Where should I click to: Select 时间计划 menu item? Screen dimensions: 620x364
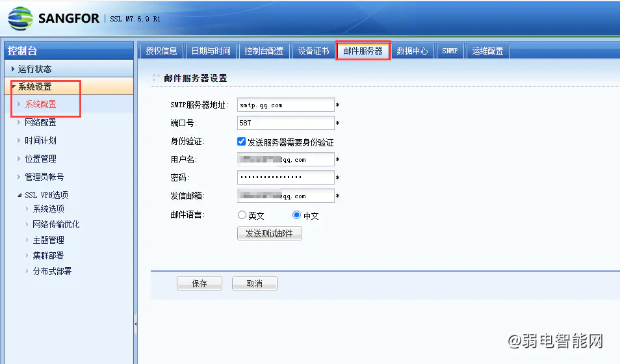(40, 140)
